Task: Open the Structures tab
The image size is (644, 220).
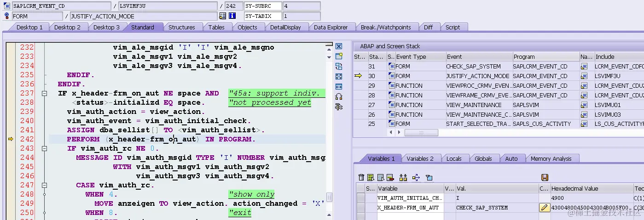Action: pyautogui.click(x=181, y=28)
